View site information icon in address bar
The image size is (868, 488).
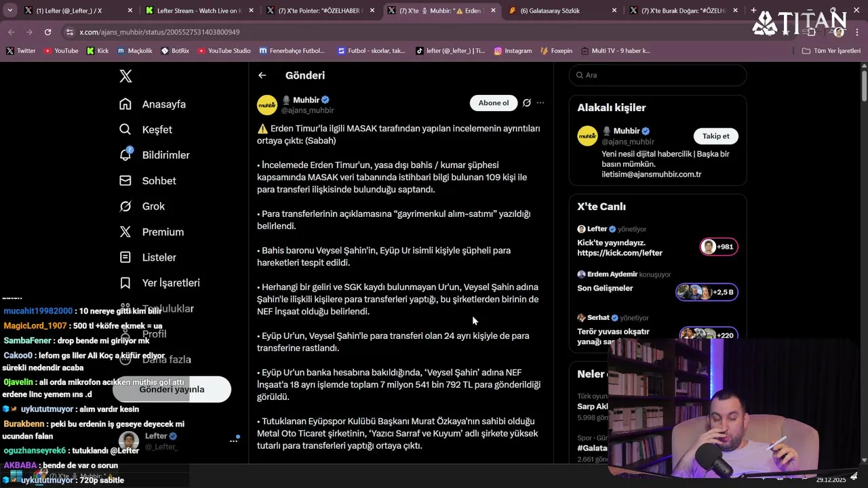[69, 32]
